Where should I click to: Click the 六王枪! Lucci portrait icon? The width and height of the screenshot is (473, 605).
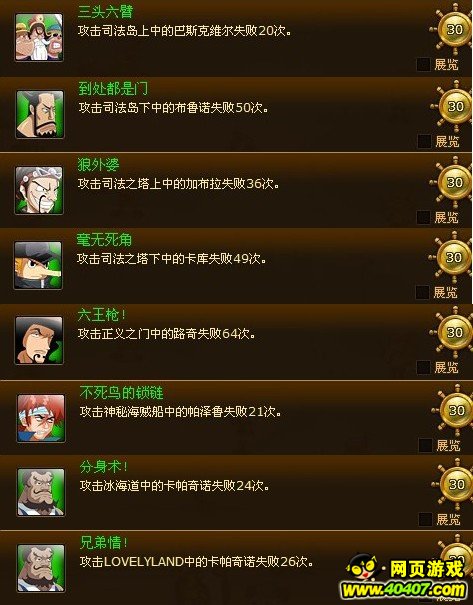(39, 340)
